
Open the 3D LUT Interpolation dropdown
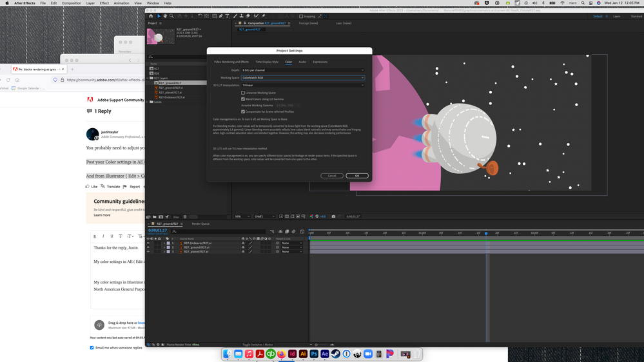pos(303,85)
